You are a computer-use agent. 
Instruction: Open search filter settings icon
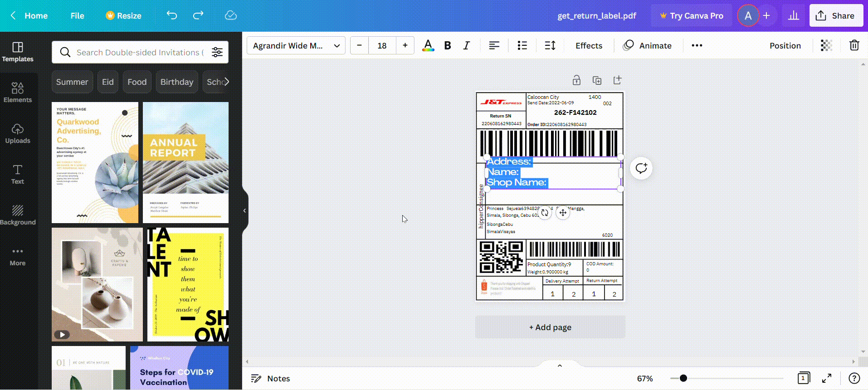(217, 52)
